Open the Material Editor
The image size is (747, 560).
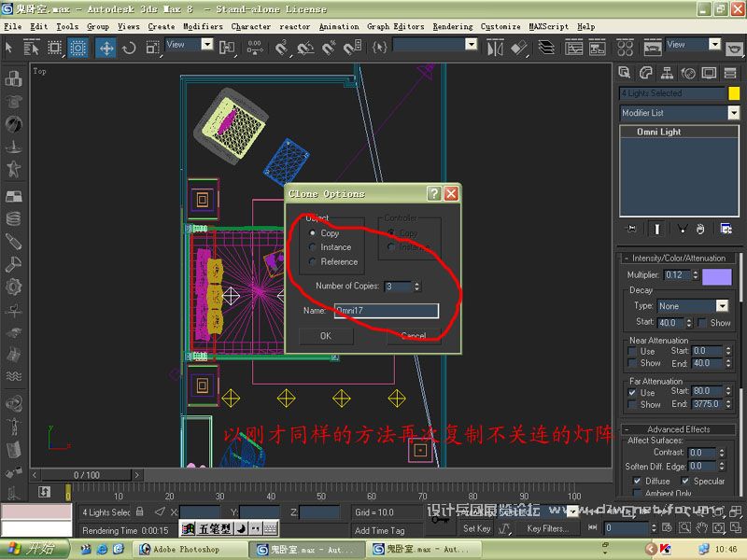[x=625, y=49]
